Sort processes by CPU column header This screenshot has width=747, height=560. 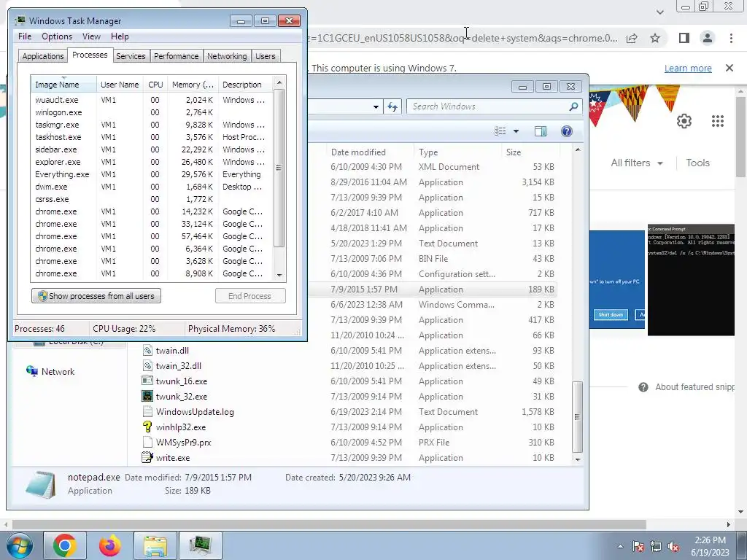[x=155, y=85]
